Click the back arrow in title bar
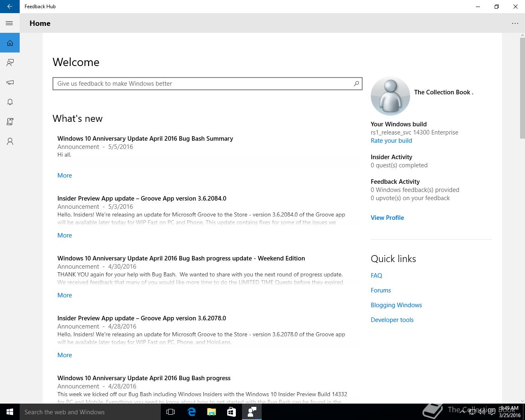The height and width of the screenshot is (420, 525). tap(10, 7)
